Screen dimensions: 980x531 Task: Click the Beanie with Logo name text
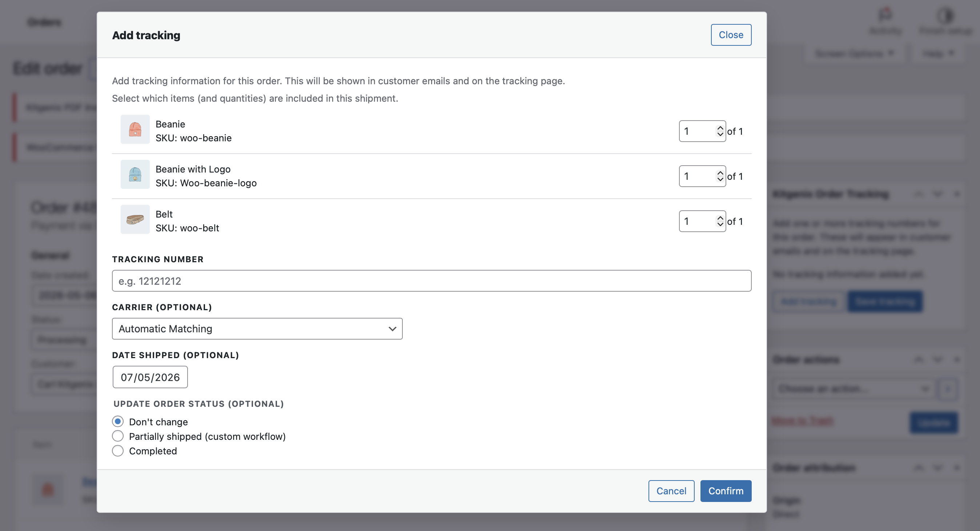pos(193,169)
